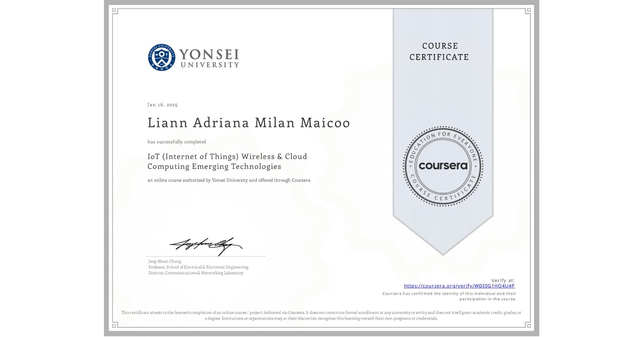Click the name Jong-Moon Chung
Screen dimensions: 644x337
(x=164, y=261)
